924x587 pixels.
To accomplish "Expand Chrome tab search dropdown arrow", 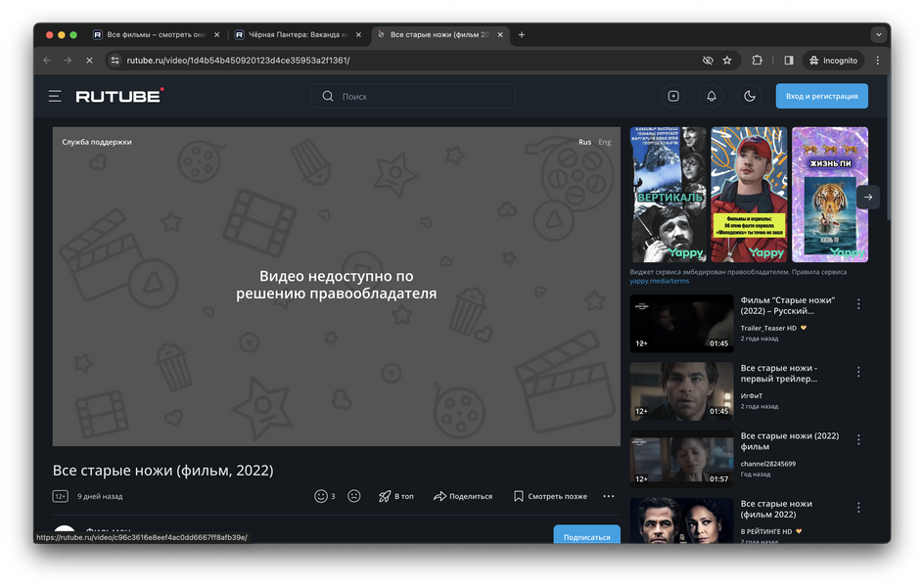I will tap(878, 34).
